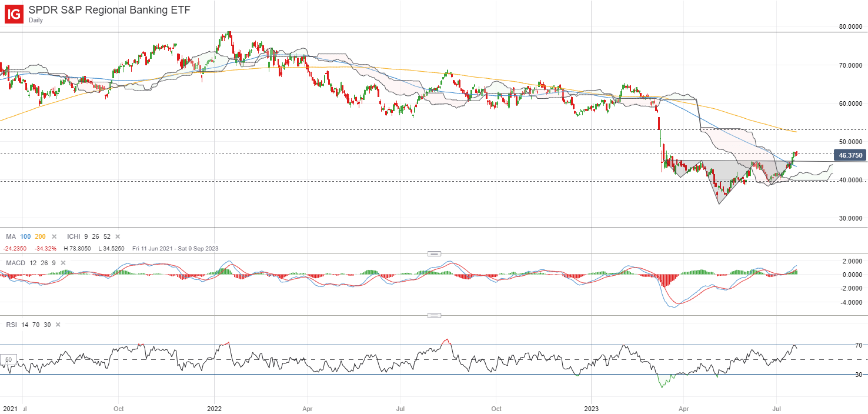This screenshot has height=414, width=868.
Task: Open the ICHI indicator settings label
Action: pos(74,236)
